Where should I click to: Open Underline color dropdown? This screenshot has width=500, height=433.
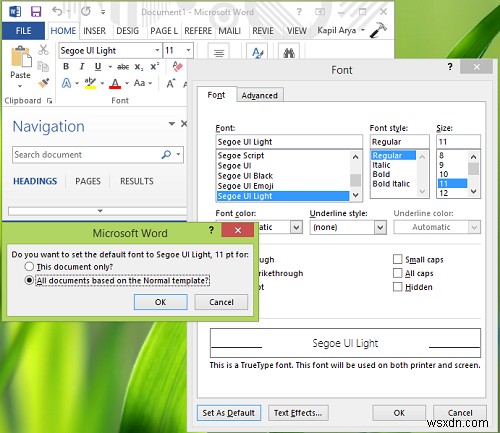point(474,227)
